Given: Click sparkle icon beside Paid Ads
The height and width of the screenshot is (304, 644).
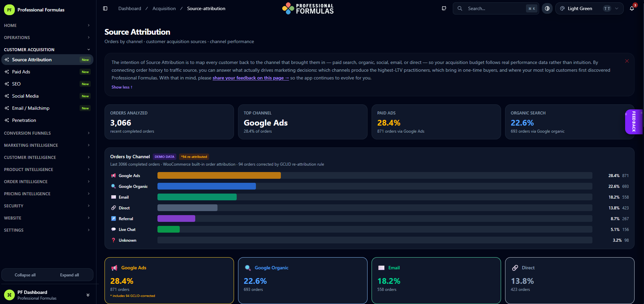Looking at the screenshot, I should (x=7, y=72).
